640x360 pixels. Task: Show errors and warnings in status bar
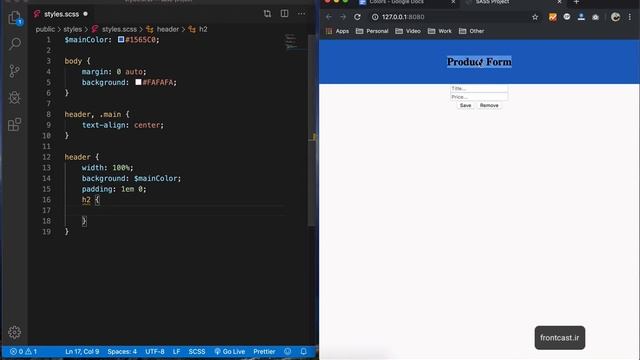pos(23,351)
